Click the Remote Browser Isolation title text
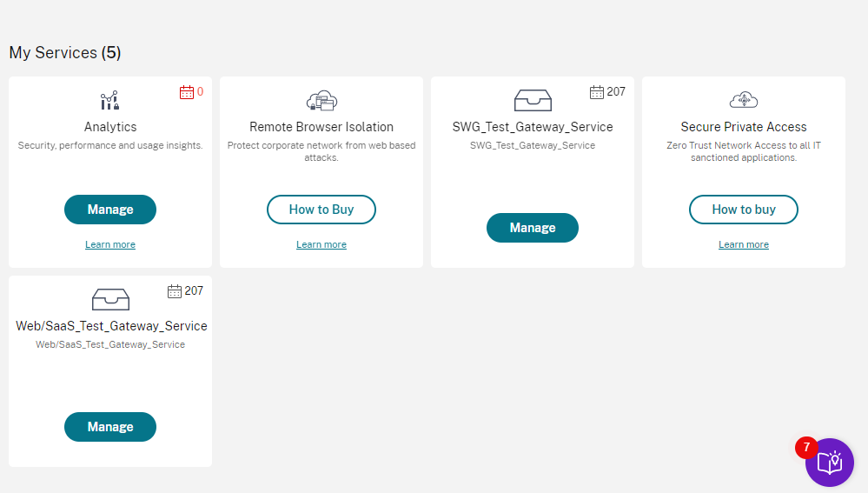The height and width of the screenshot is (493, 868). coord(321,127)
